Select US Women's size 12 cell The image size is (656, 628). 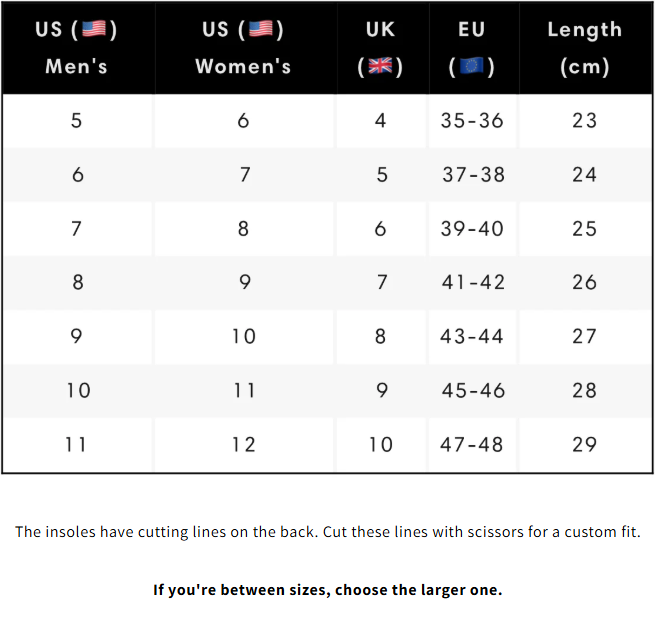click(x=243, y=445)
